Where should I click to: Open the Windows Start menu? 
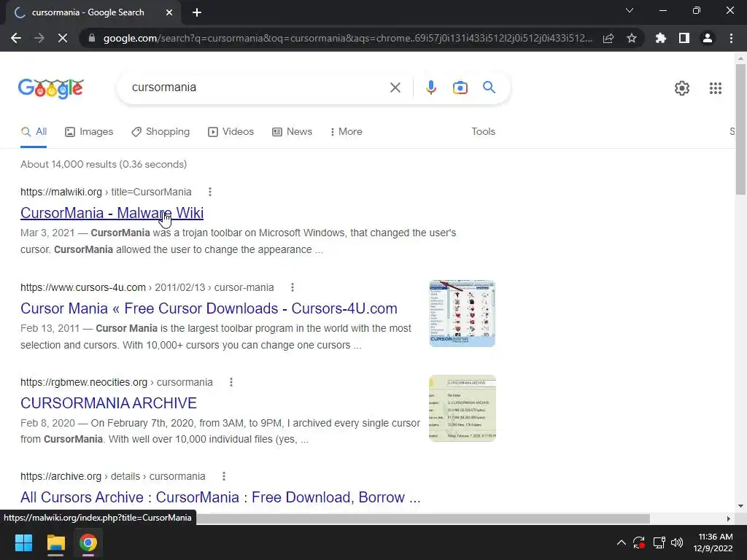pos(23,542)
